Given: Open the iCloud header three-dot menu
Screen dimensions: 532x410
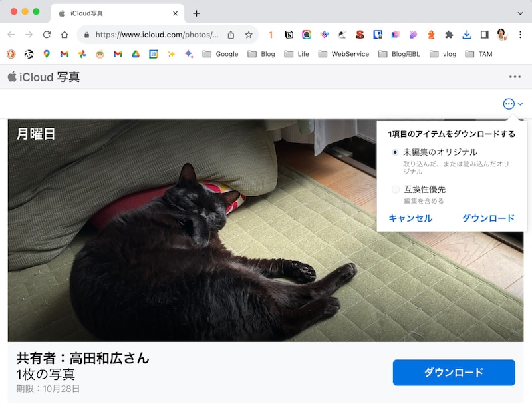Looking at the screenshot, I should [515, 77].
